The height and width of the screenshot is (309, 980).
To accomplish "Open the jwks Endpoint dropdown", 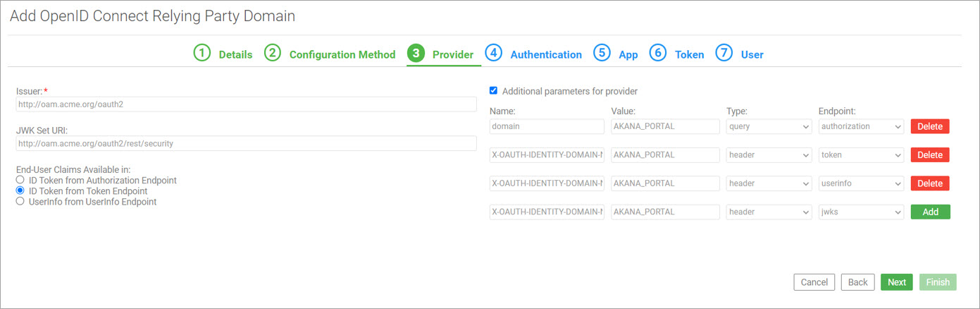I will (x=861, y=212).
